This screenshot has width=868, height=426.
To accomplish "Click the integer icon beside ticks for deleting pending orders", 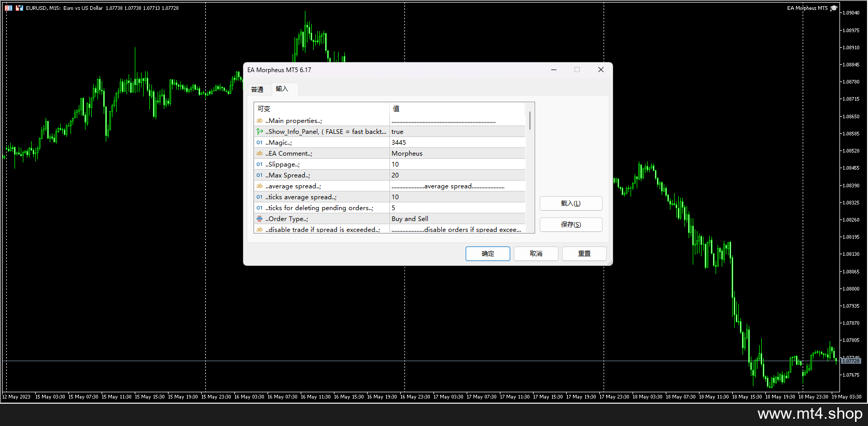I will pyautogui.click(x=259, y=208).
